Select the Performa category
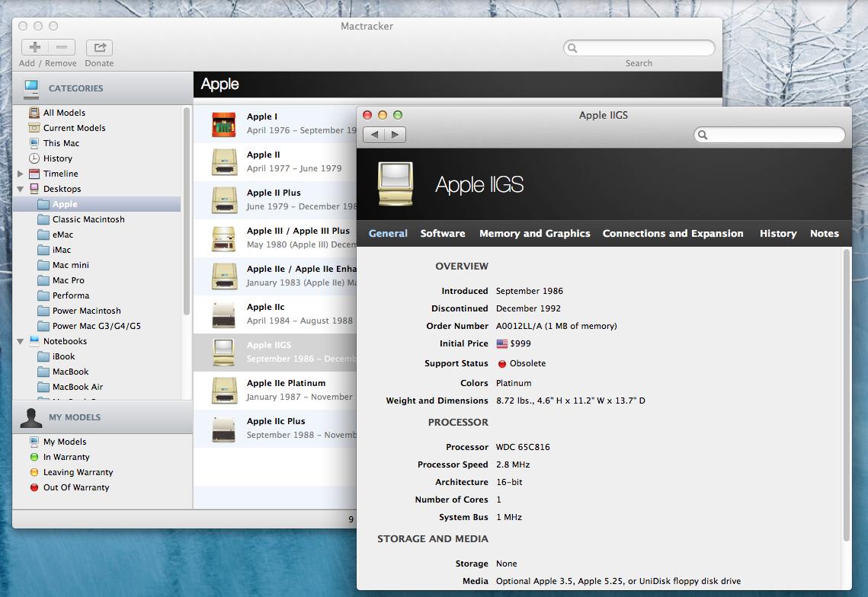Screen dimensions: 868x597 click(x=63, y=295)
